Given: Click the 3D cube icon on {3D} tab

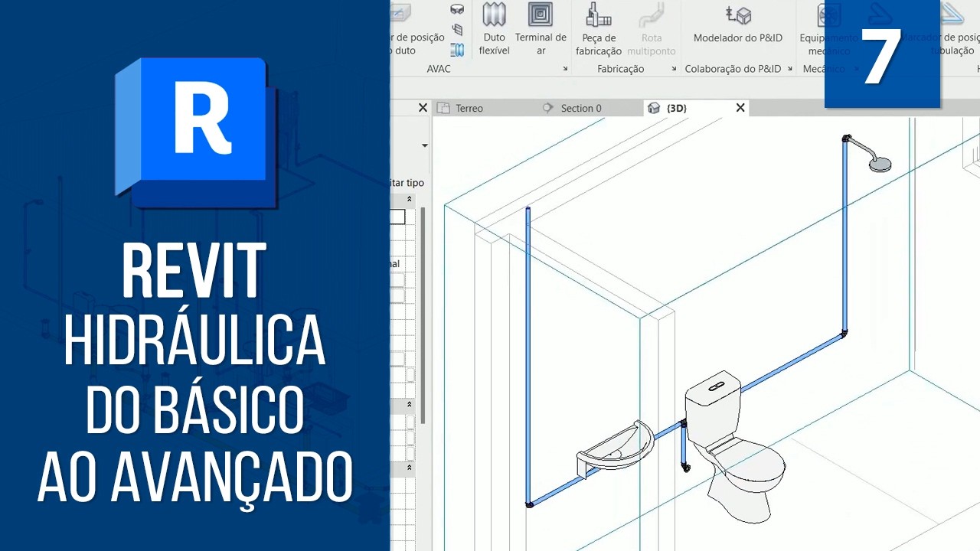Looking at the screenshot, I should pyautogui.click(x=654, y=108).
